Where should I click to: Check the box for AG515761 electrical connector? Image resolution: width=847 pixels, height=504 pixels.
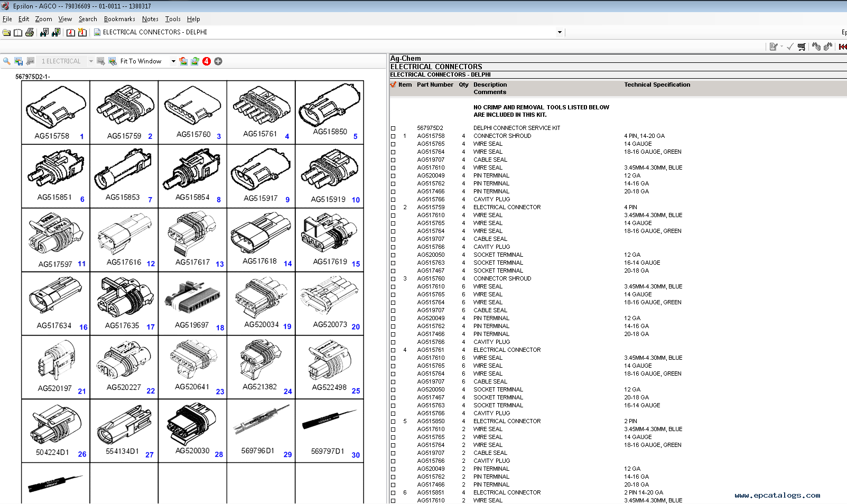coord(393,350)
